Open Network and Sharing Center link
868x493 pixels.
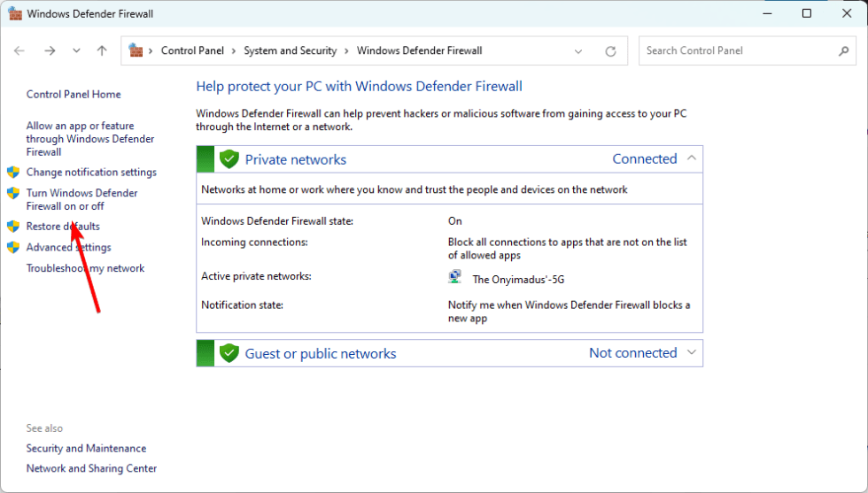point(91,469)
